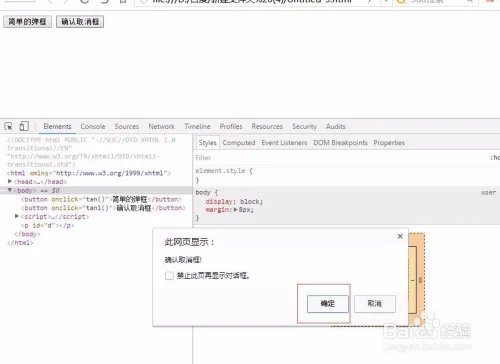Screen dimensions: 500x364
Task: Close the dialog with the X icon
Action: [400, 236]
